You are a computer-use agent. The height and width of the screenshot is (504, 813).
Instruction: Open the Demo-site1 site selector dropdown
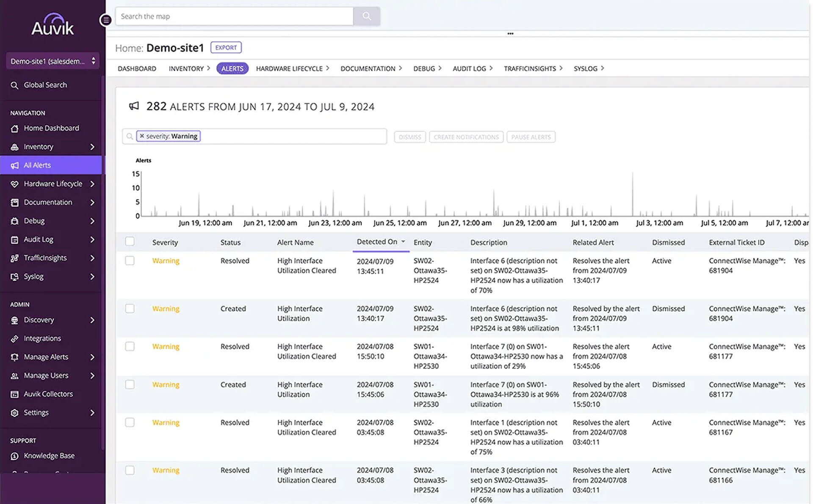click(x=53, y=61)
